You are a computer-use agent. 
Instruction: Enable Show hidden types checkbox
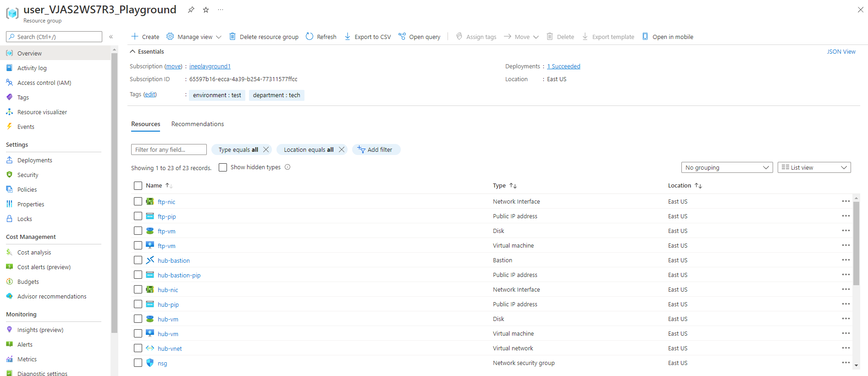click(x=223, y=167)
